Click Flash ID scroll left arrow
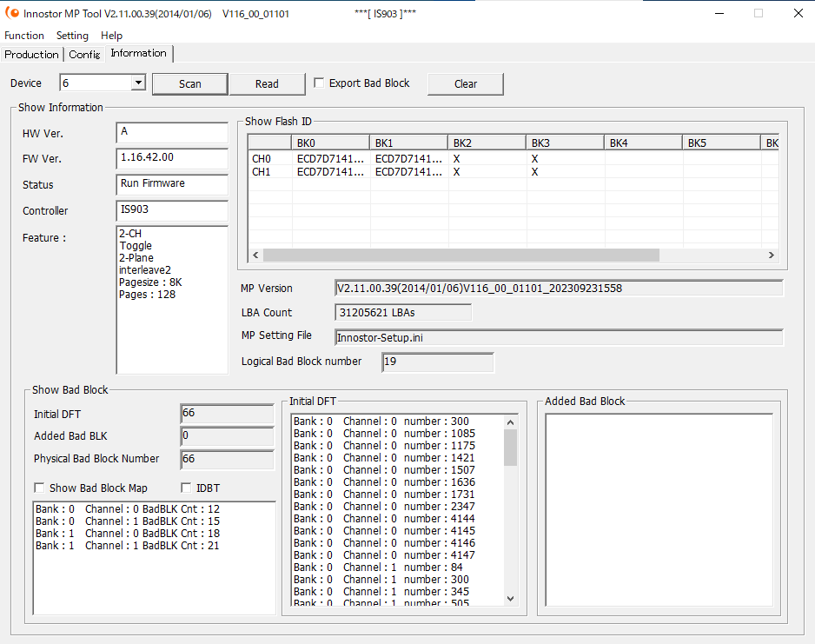The image size is (815, 644). (255, 255)
